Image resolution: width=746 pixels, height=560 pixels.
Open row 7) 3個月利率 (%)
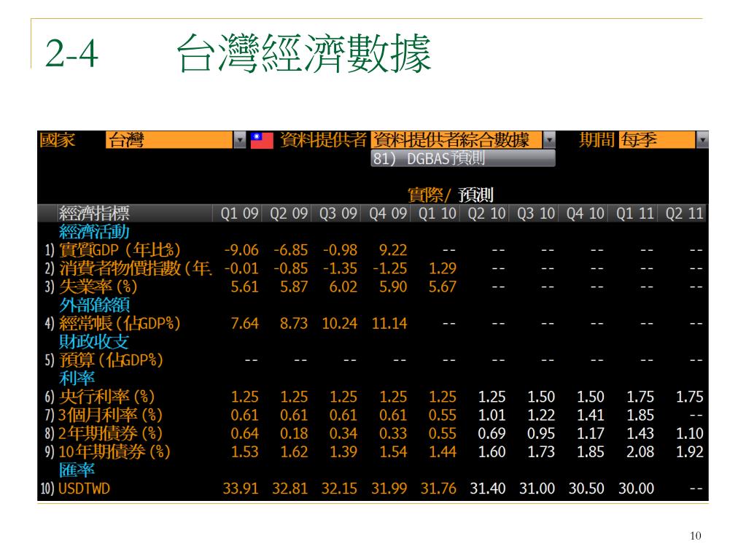click(x=104, y=415)
